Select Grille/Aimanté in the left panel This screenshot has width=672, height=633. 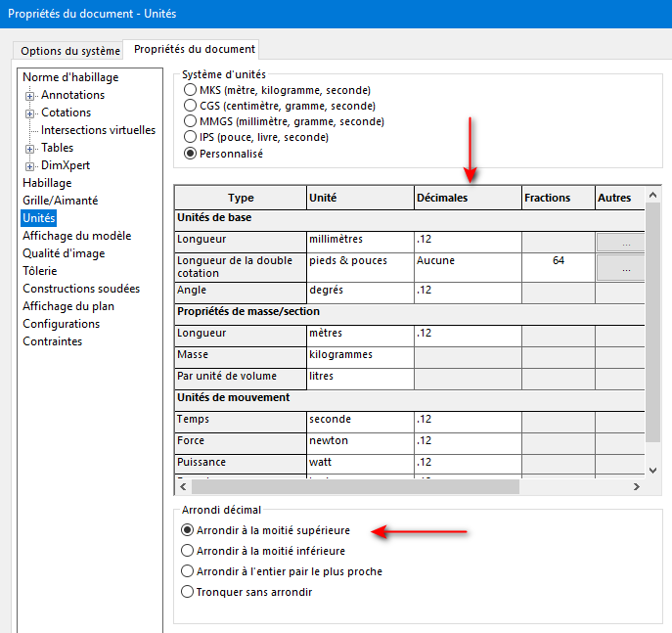pos(60,201)
